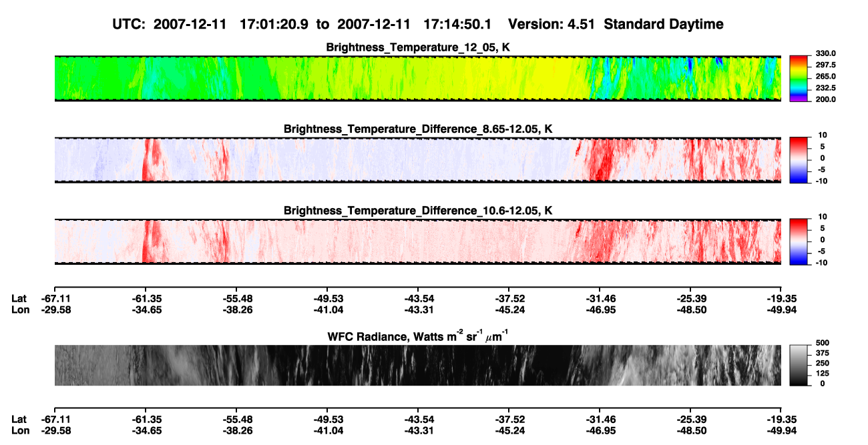Click the 'Brightness_Temperature_Difference_10.6-12.05, K' title
The height and width of the screenshot is (445, 868).
[x=418, y=210]
